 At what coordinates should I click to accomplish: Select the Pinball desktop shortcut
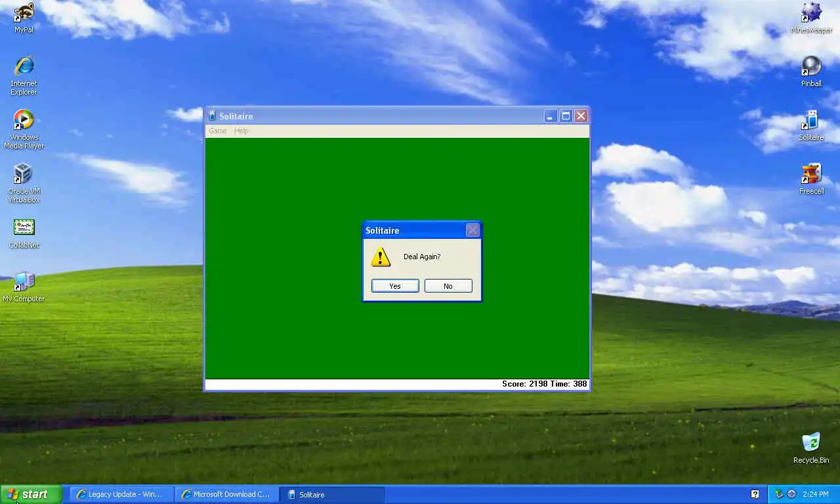pos(811,72)
